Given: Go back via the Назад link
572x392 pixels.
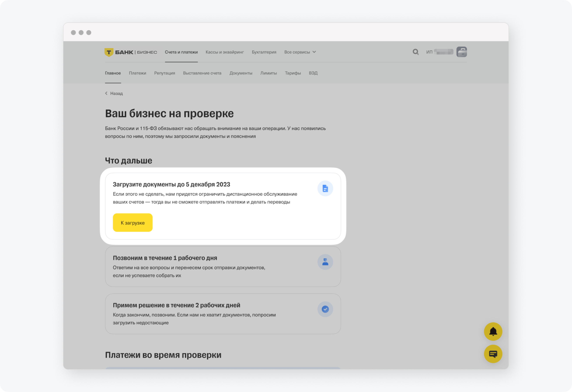Looking at the screenshot, I should 116,93.
